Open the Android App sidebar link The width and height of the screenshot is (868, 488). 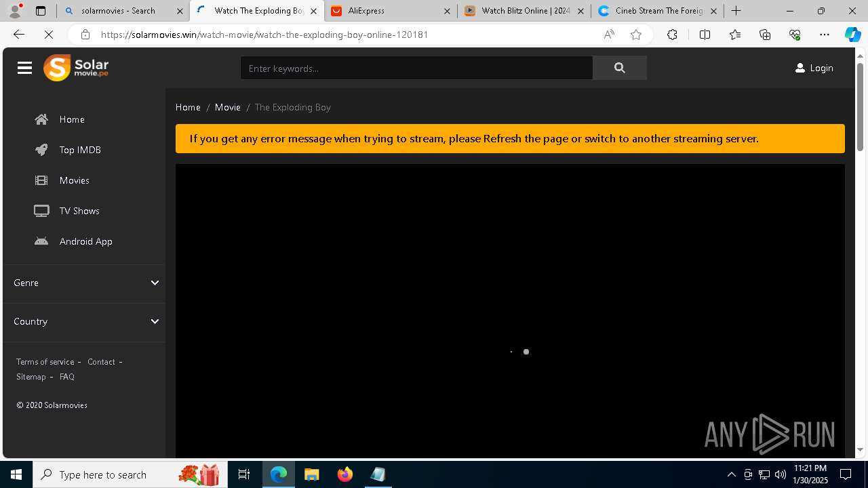(86, 241)
